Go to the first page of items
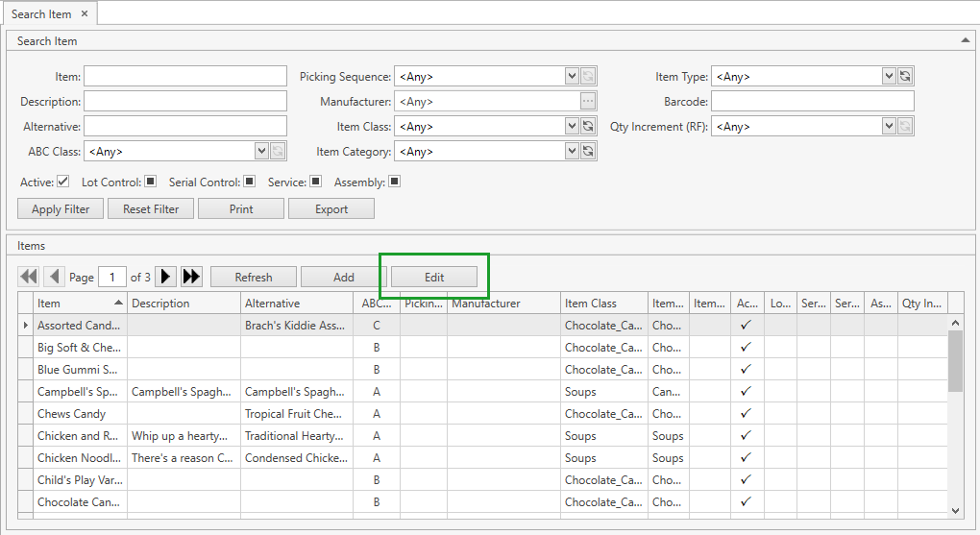 pos(29,277)
